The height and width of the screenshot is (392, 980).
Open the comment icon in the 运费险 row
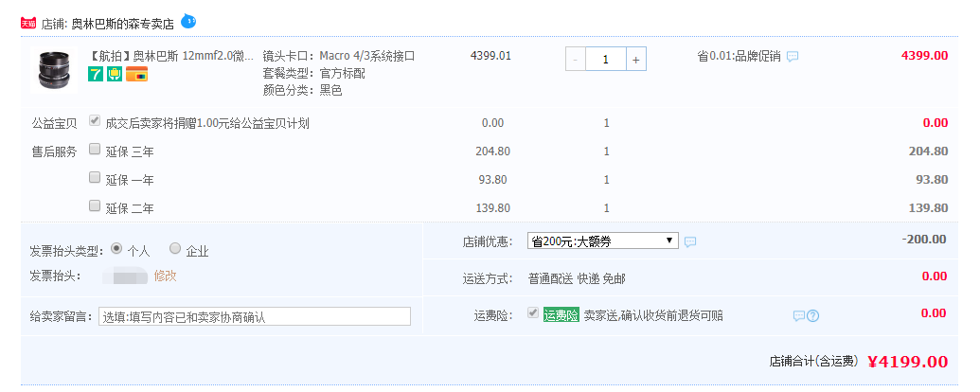pyautogui.click(x=799, y=315)
